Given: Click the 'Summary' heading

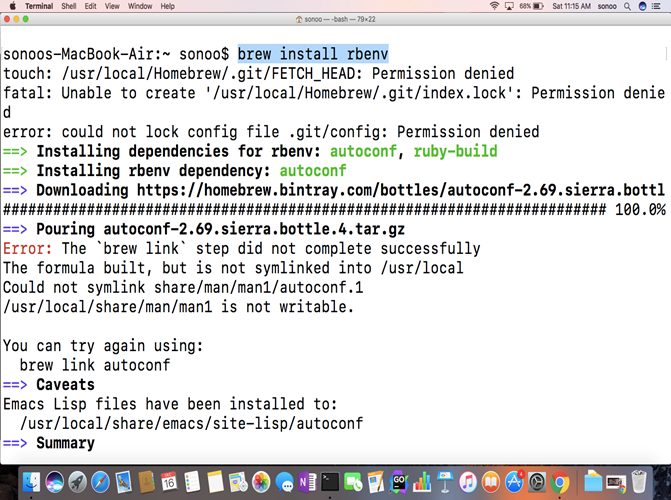Looking at the screenshot, I should click(x=65, y=443).
